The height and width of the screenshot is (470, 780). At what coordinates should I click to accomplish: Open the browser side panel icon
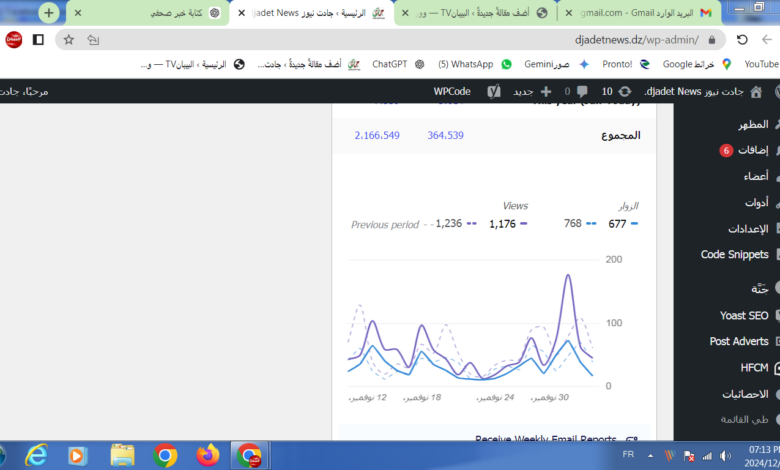pos(38,40)
